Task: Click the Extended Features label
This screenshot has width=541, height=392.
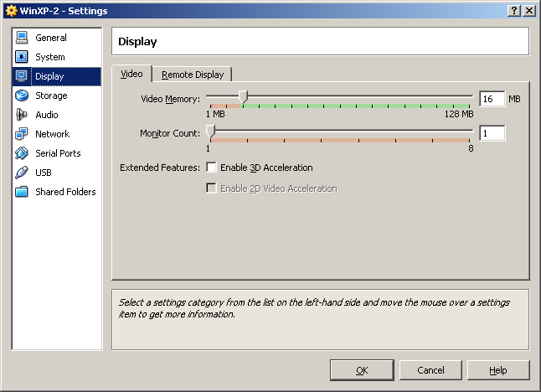Action: (160, 168)
